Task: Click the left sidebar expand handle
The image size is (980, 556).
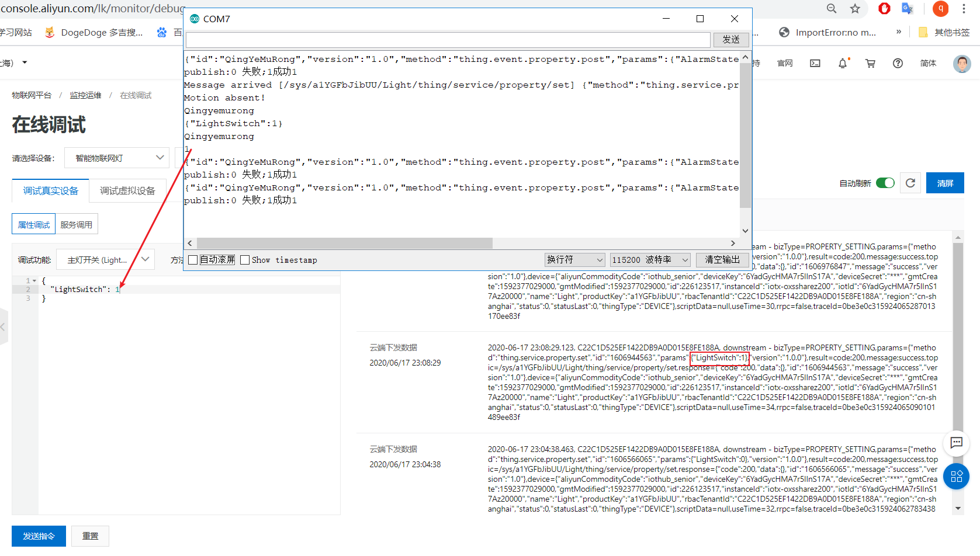Action: pyautogui.click(x=3, y=327)
